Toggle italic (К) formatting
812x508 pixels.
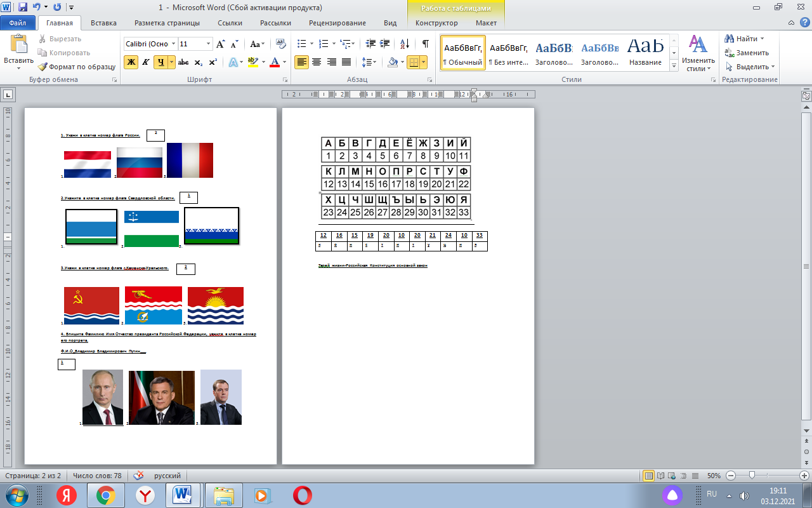pos(146,62)
